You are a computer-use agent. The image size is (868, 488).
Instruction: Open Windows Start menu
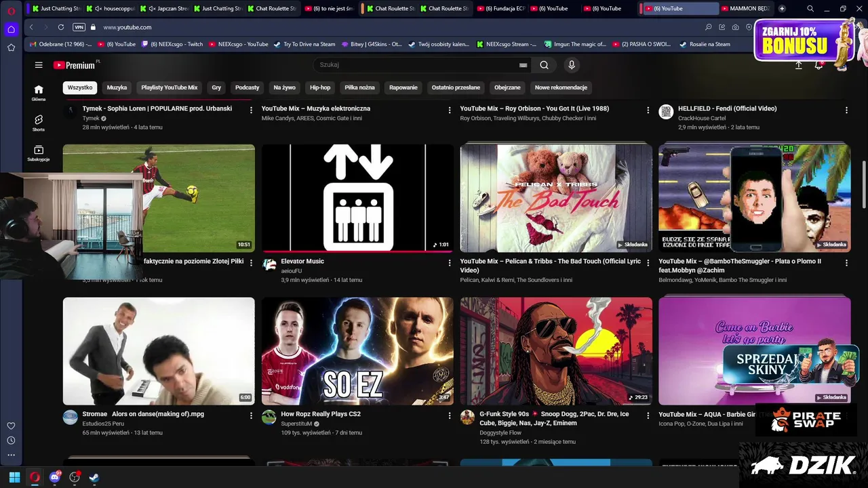tap(14, 477)
